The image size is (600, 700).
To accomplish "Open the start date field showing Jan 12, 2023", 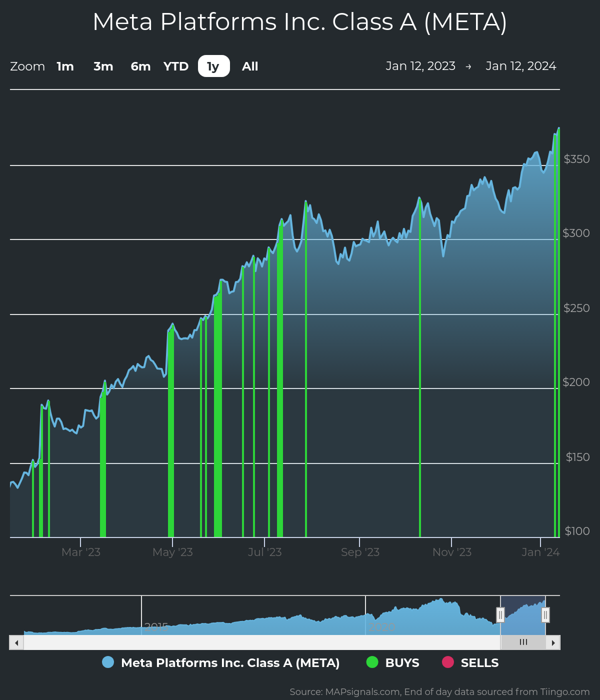I will point(420,65).
